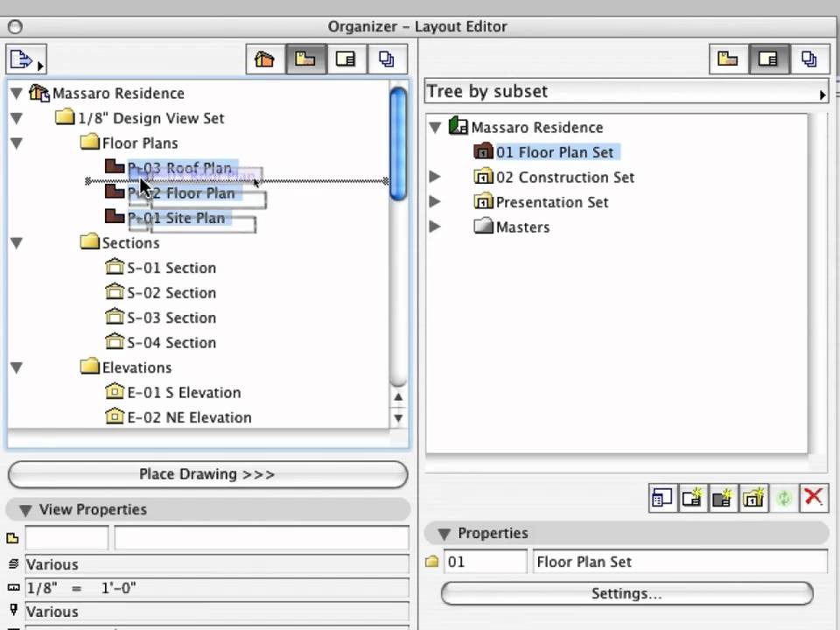Select 01 Floor Plan Set subset
Screen dimensions: 840x630
(x=546, y=152)
